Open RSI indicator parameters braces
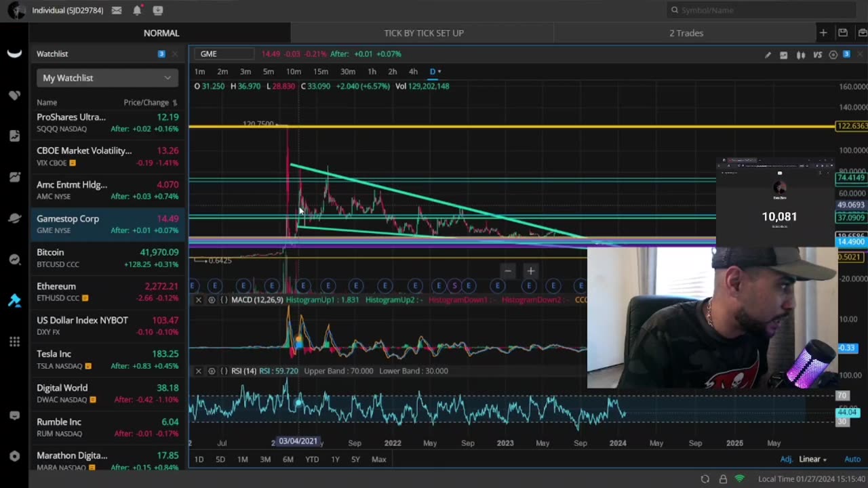This screenshot has width=868, height=488. tap(224, 371)
